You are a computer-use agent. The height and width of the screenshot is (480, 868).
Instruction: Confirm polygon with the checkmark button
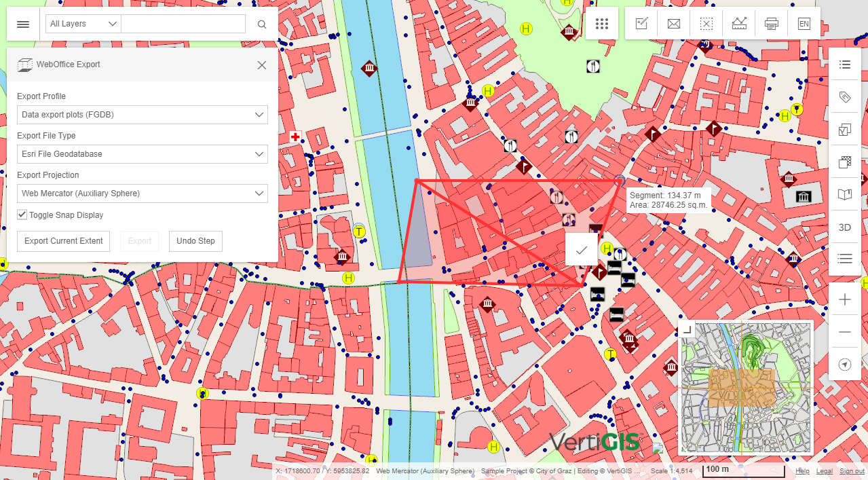(x=582, y=250)
